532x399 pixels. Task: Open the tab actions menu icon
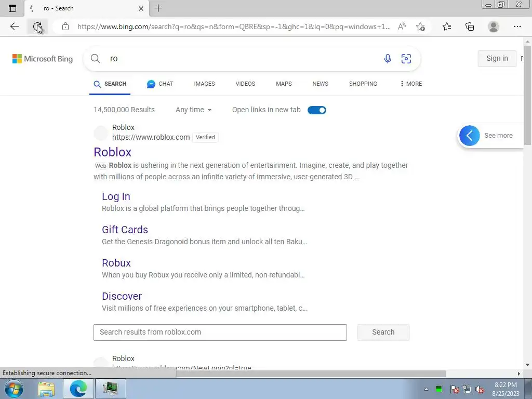12,8
